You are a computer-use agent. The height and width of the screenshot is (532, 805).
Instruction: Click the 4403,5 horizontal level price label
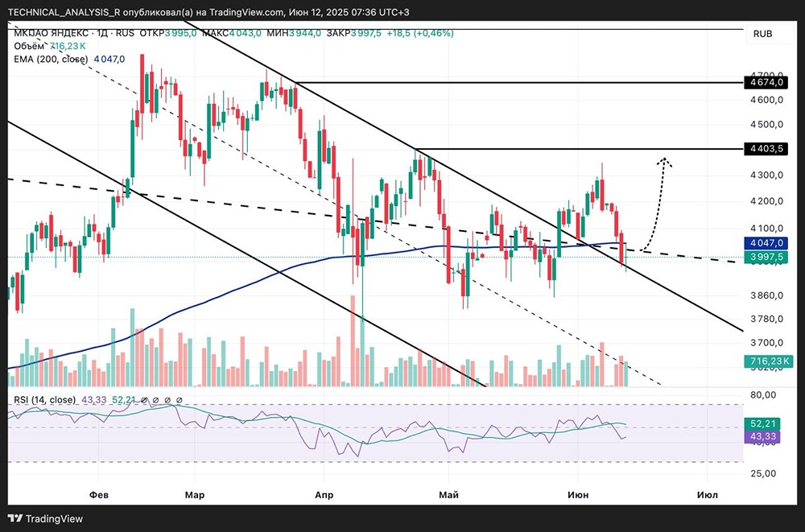(x=766, y=149)
